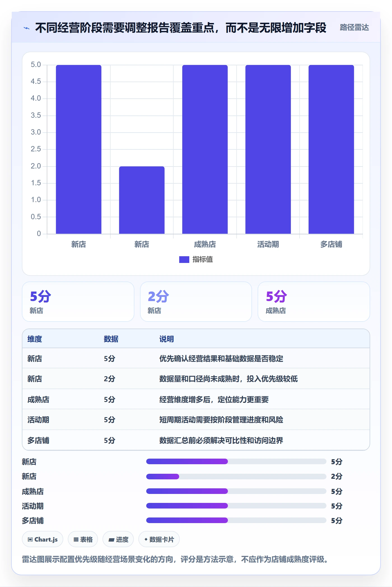Click the 成熟店 progress bar
This screenshot has width=392, height=587.
[x=236, y=491]
